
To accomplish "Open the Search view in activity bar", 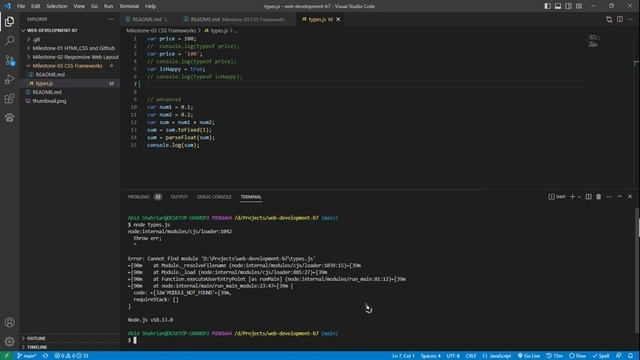I will [9, 40].
